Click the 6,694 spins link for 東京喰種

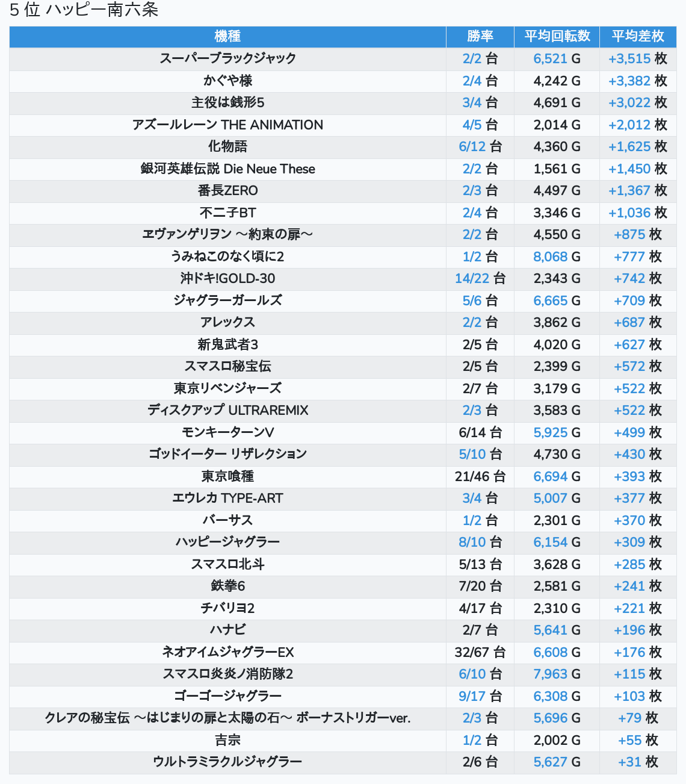550,477
